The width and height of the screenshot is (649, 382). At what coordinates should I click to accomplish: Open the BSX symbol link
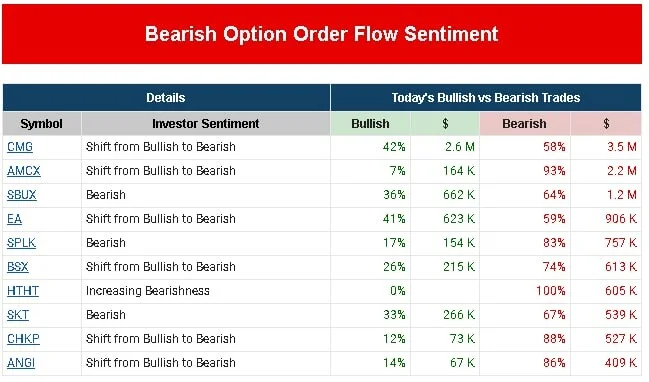18,267
